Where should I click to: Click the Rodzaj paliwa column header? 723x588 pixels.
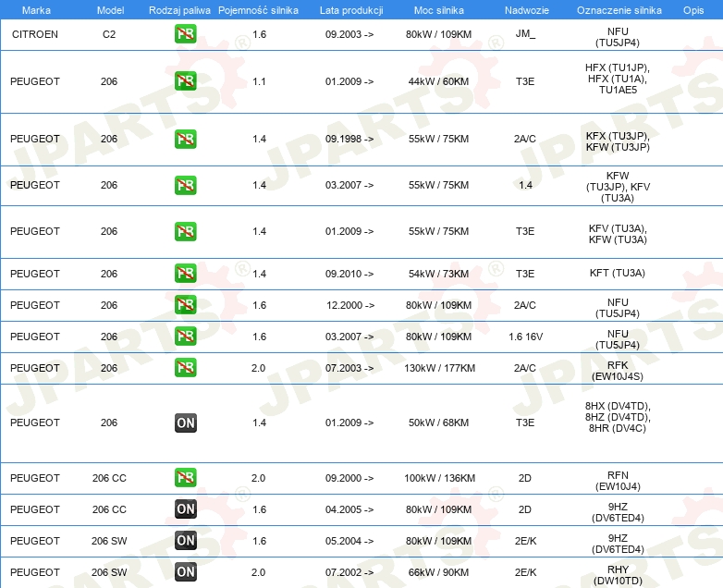179,10
